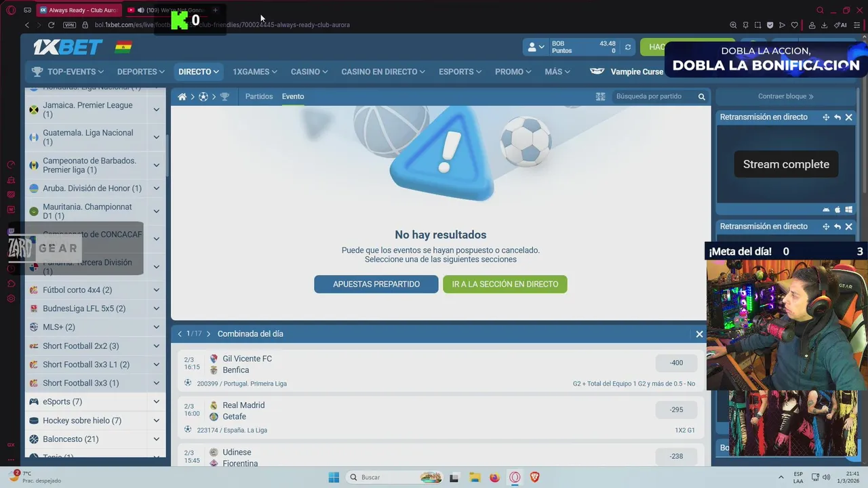
Task: Expand Fútbol corto 4x4
Action: (x=156, y=290)
